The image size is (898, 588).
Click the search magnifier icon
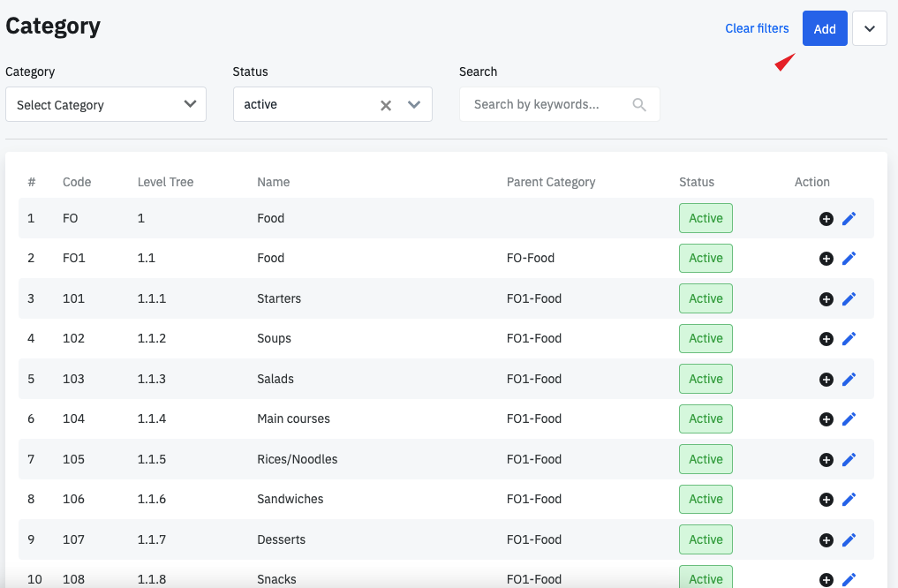639,104
